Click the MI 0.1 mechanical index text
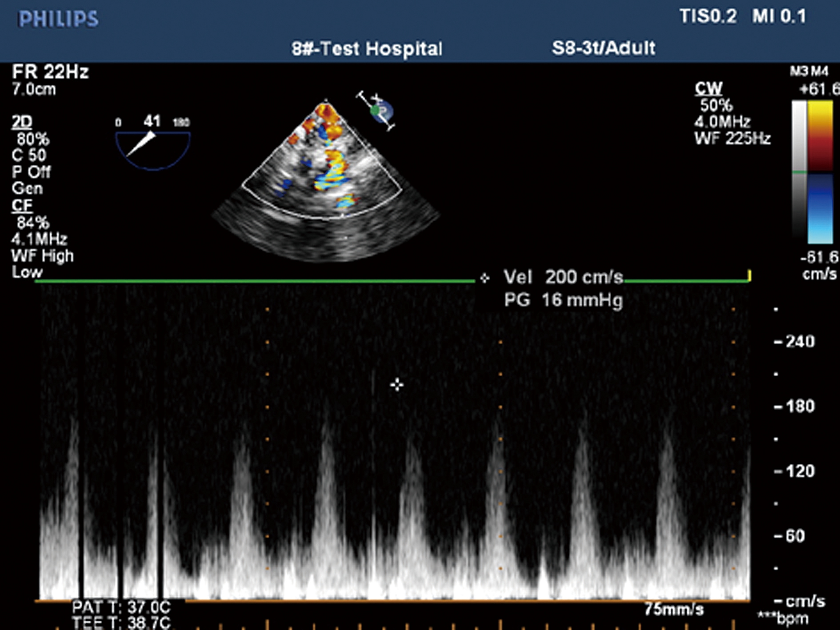Image resolution: width=840 pixels, height=630 pixels. (779, 17)
